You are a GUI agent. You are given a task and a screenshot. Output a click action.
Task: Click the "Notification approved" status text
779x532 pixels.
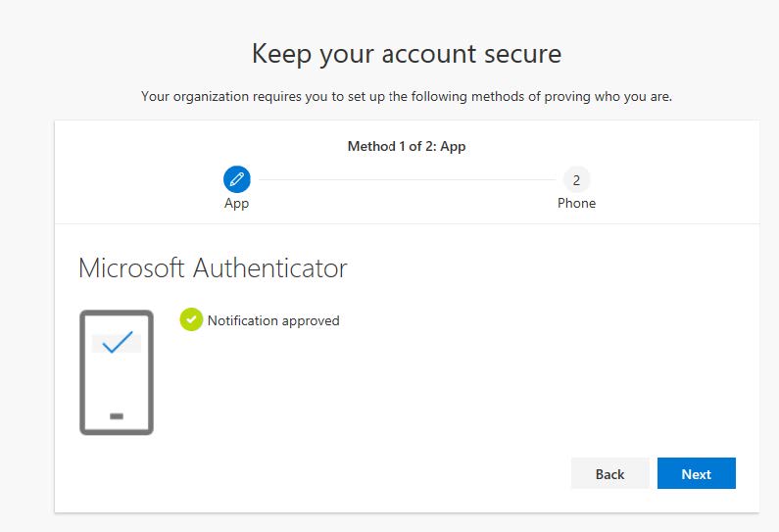coord(273,321)
